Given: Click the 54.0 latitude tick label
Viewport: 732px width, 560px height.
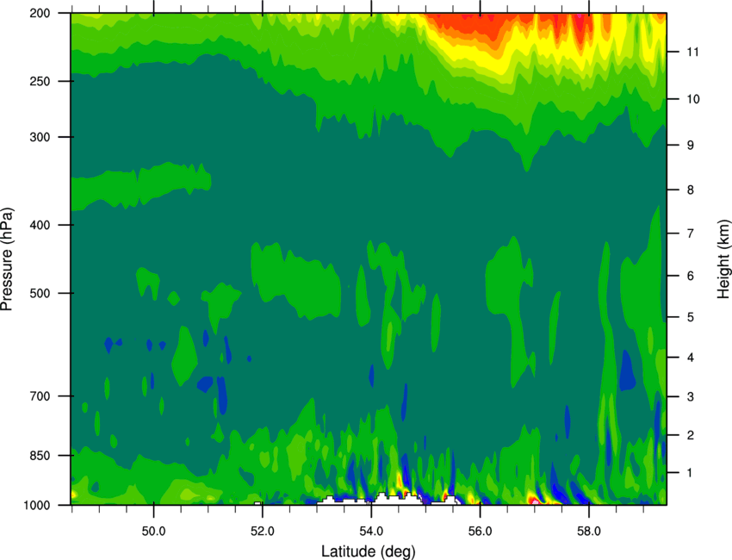Looking at the screenshot, I should [x=371, y=532].
